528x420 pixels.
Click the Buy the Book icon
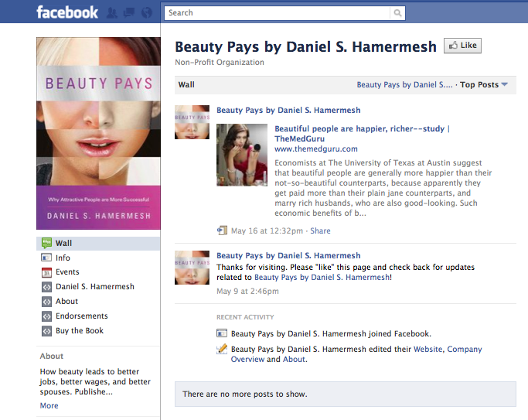(46, 331)
